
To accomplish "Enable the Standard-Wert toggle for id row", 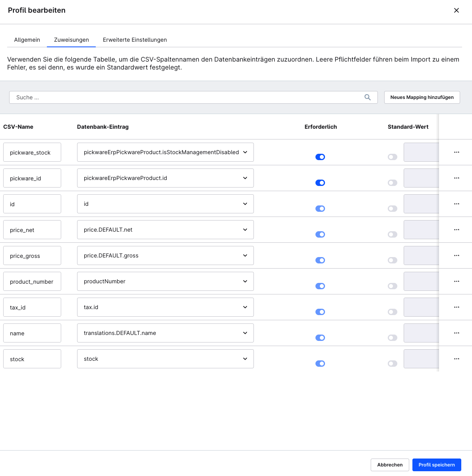I will (x=393, y=209).
